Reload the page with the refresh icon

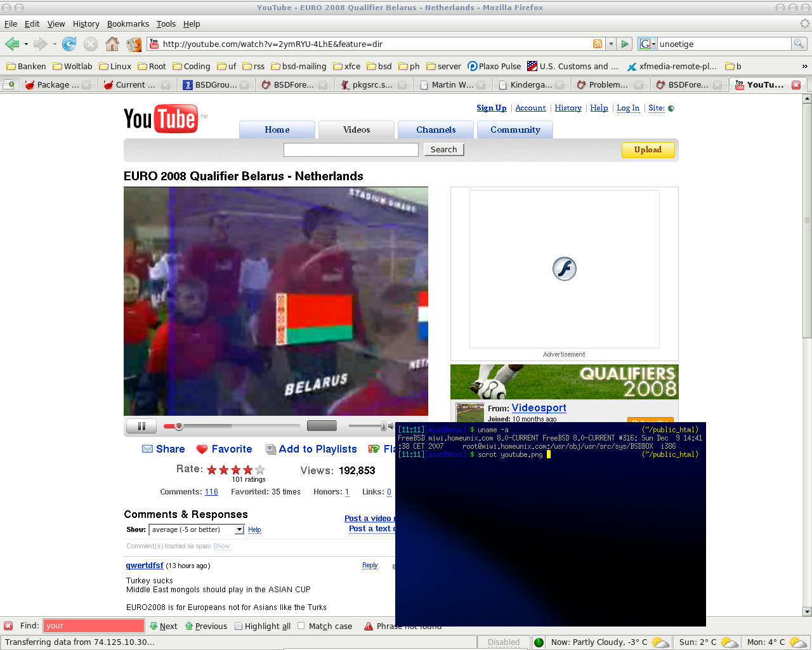pos(69,44)
